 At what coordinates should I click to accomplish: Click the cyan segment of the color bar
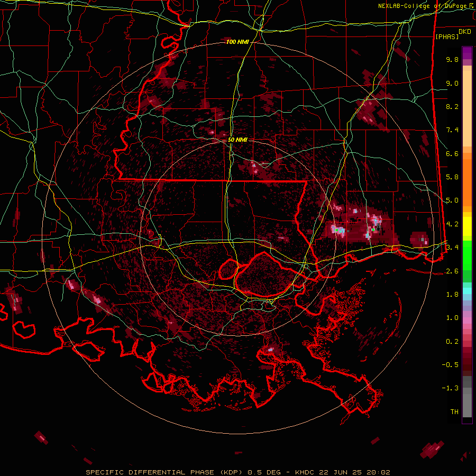pyautogui.click(x=467, y=290)
